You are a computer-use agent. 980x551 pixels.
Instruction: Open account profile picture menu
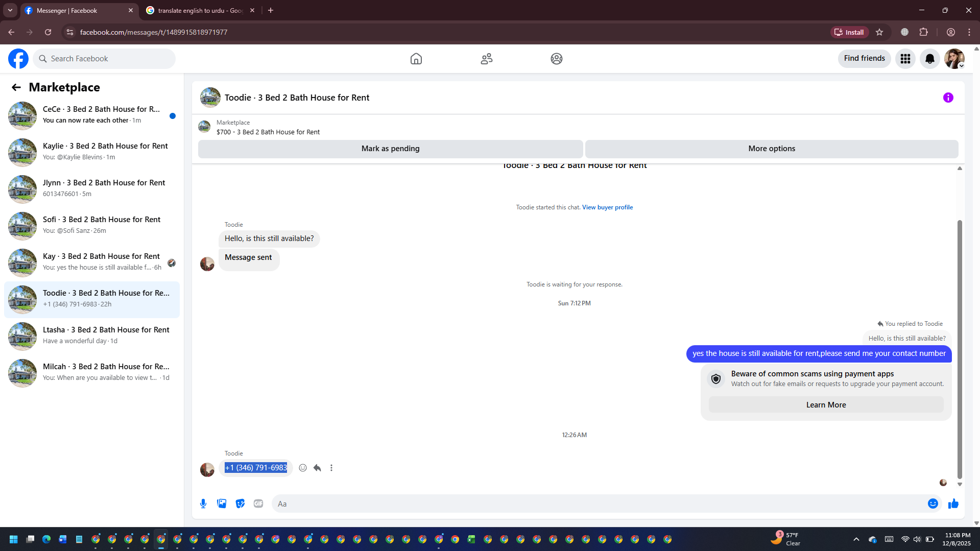point(954,59)
